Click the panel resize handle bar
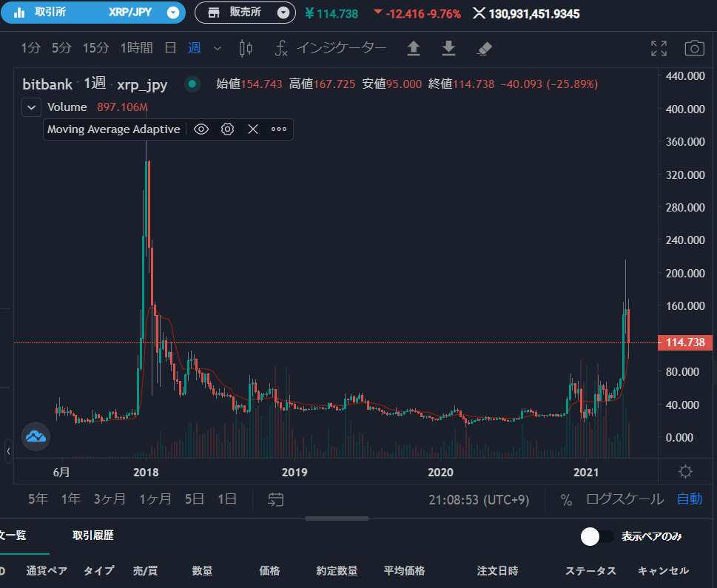717x588 pixels. click(x=337, y=518)
